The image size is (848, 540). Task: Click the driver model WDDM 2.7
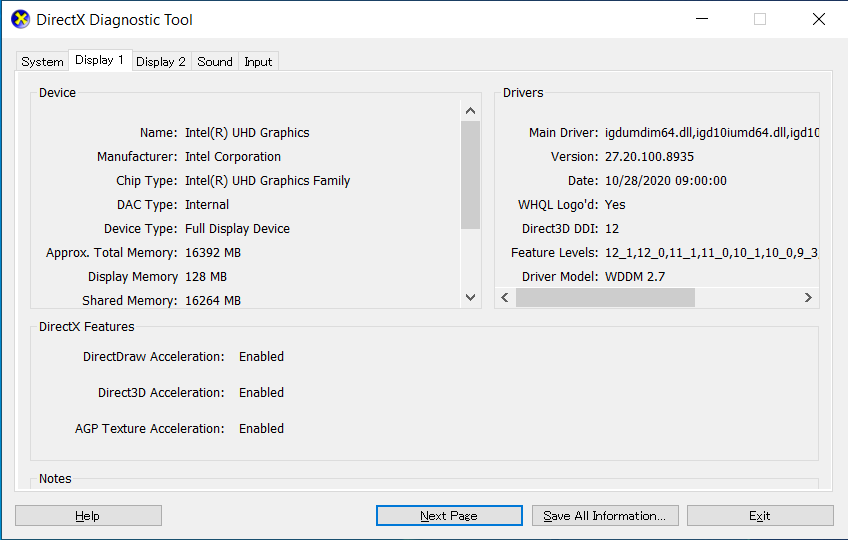[x=635, y=276]
